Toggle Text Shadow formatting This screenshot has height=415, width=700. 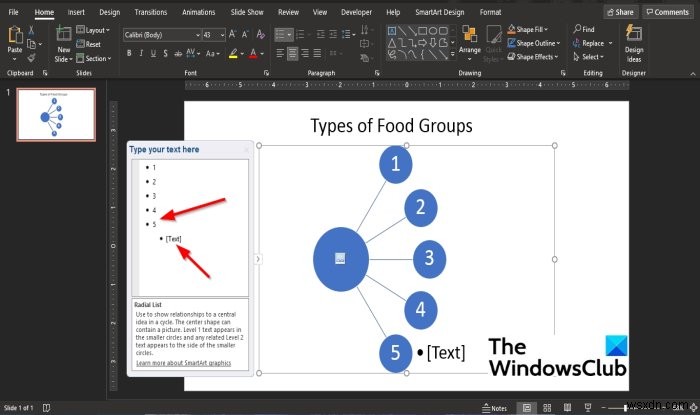tap(165, 54)
